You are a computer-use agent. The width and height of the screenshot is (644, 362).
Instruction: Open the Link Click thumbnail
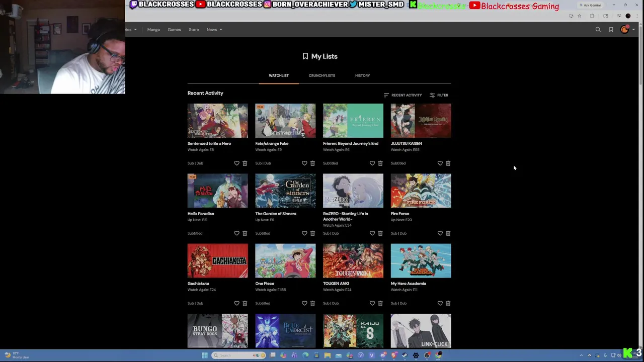[x=421, y=331]
